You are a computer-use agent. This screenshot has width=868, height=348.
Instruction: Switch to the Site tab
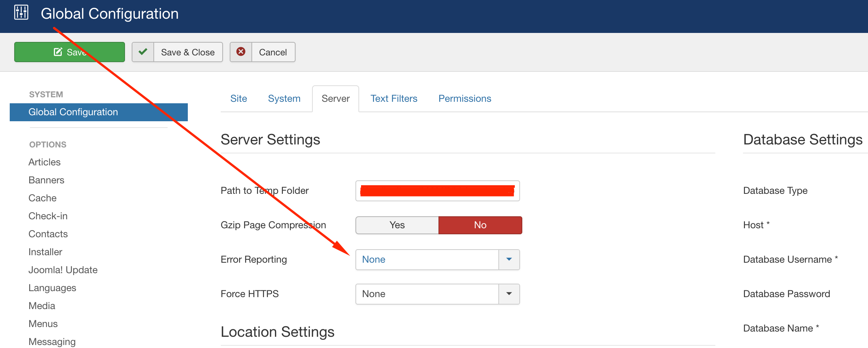point(238,98)
